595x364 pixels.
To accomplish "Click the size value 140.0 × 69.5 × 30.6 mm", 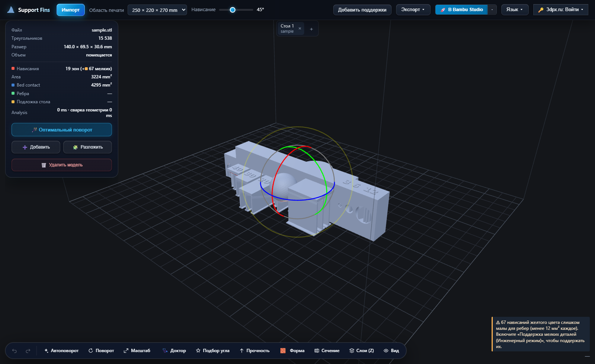I will click(88, 47).
